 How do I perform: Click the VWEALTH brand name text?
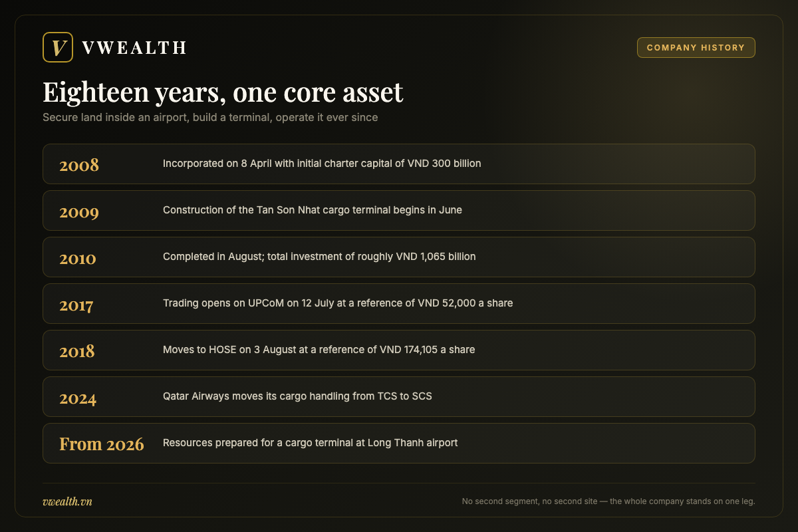click(x=134, y=48)
